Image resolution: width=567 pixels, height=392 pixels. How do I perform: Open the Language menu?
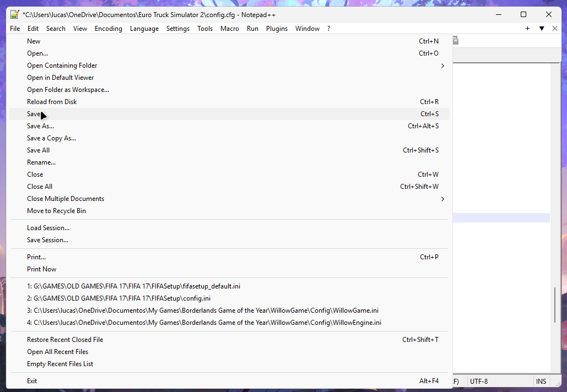pyautogui.click(x=144, y=29)
